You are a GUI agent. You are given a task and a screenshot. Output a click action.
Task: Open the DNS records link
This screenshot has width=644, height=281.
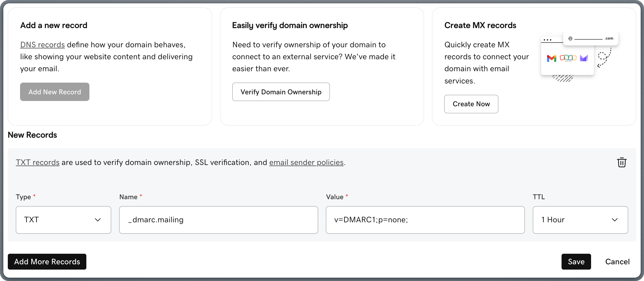click(42, 45)
